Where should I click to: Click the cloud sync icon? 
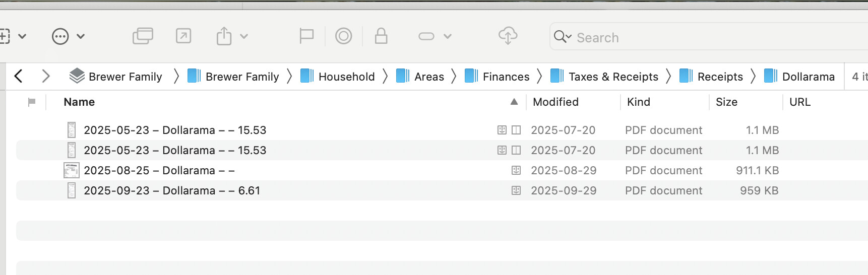click(508, 36)
